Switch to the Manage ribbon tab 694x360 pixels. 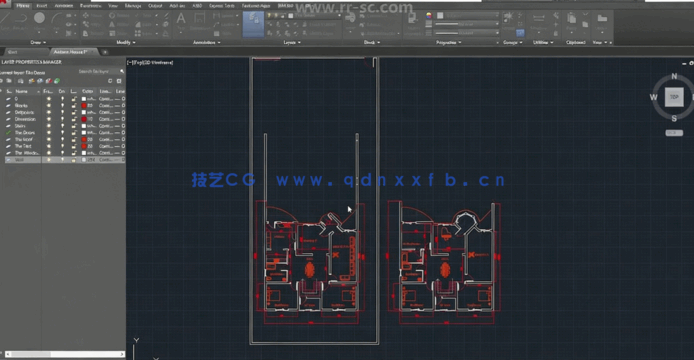(x=133, y=6)
